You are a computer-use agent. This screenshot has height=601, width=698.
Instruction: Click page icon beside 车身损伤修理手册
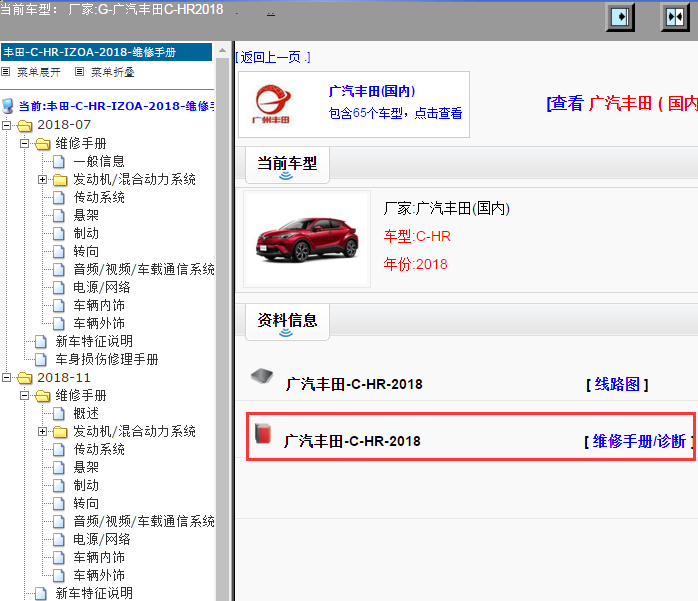pos(41,359)
